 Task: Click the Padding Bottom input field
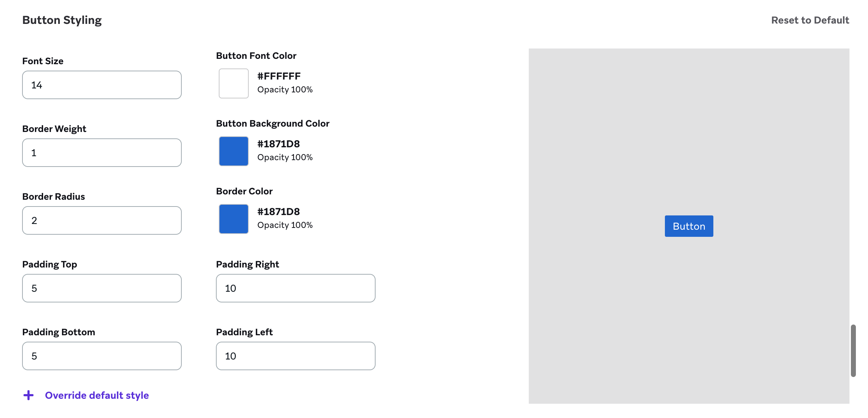pyautogui.click(x=102, y=356)
